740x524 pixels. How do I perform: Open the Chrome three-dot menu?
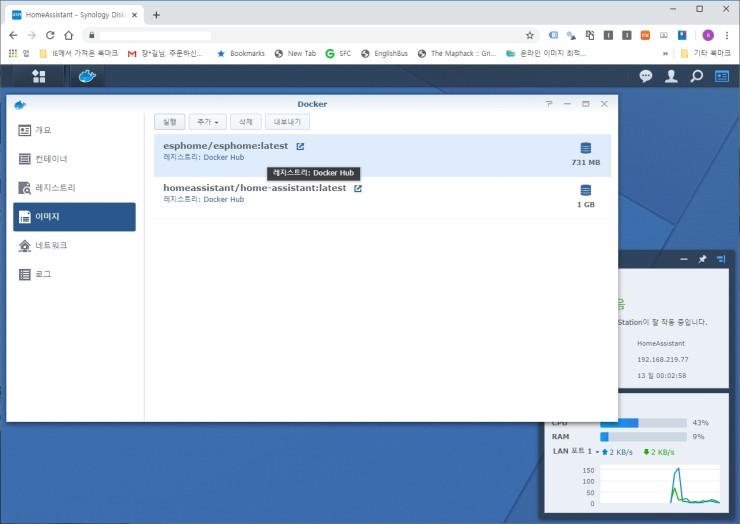tap(727, 35)
